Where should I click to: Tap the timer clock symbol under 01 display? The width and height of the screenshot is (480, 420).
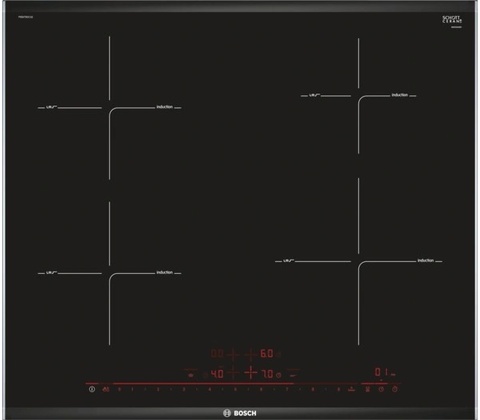point(381,389)
